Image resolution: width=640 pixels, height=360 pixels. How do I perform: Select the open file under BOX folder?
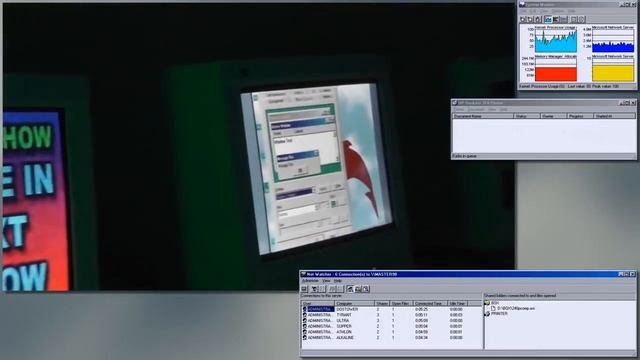513,309
